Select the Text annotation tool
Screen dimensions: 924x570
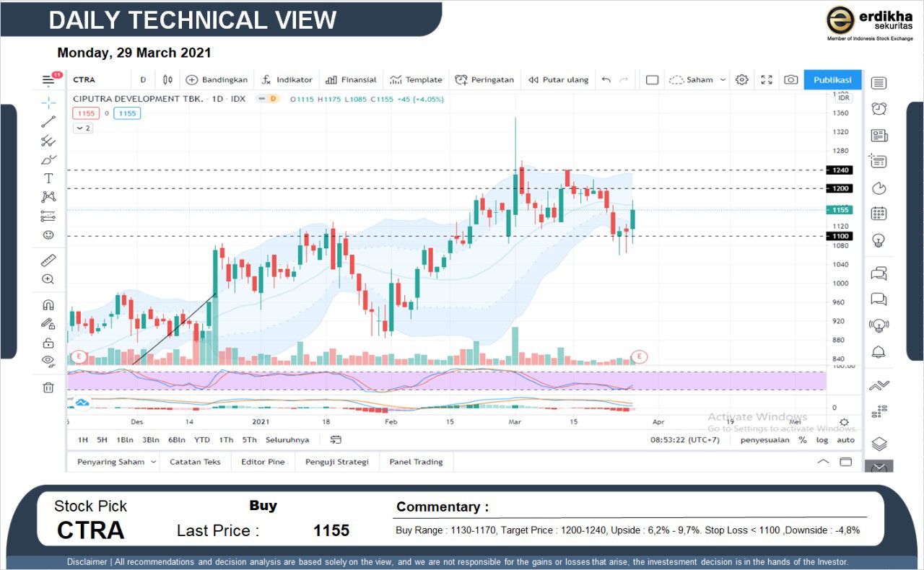(48, 178)
